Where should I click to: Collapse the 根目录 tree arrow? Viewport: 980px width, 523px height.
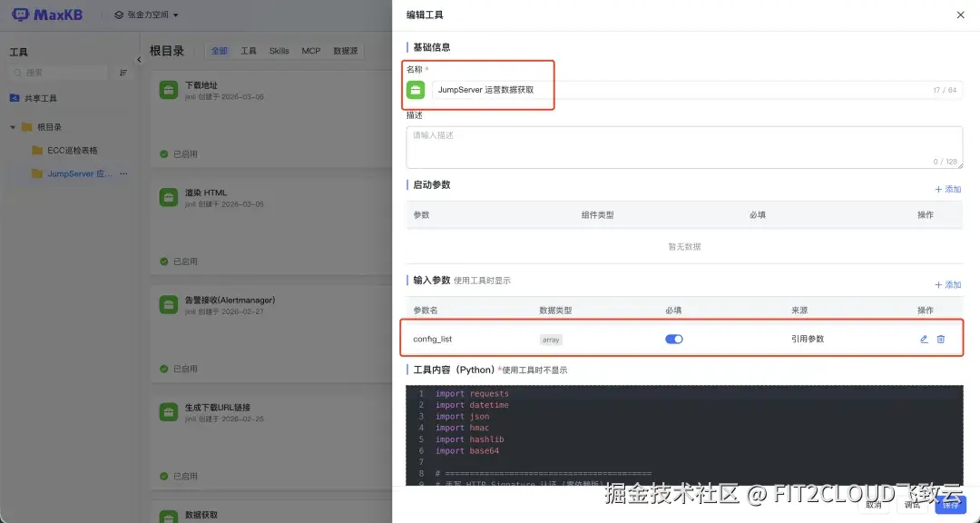click(x=13, y=127)
